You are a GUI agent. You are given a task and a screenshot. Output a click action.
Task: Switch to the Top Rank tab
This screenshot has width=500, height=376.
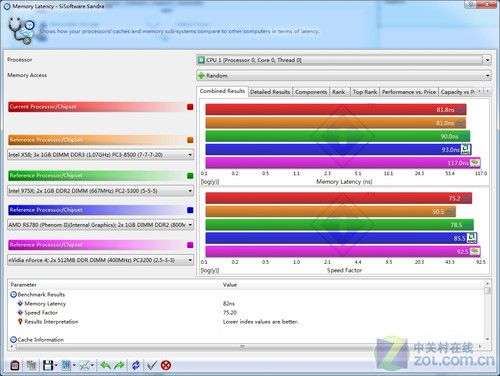[365, 92]
